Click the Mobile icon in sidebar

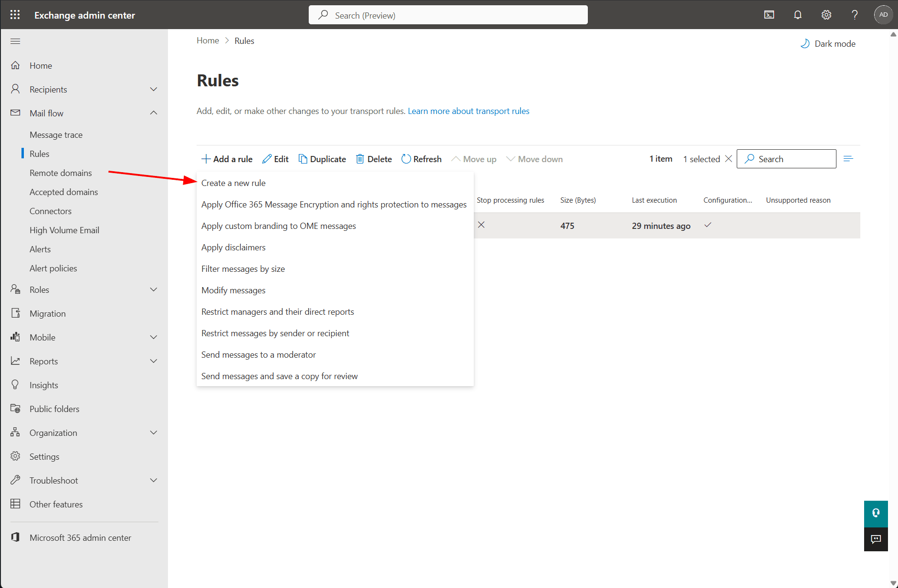pos(15,337)
